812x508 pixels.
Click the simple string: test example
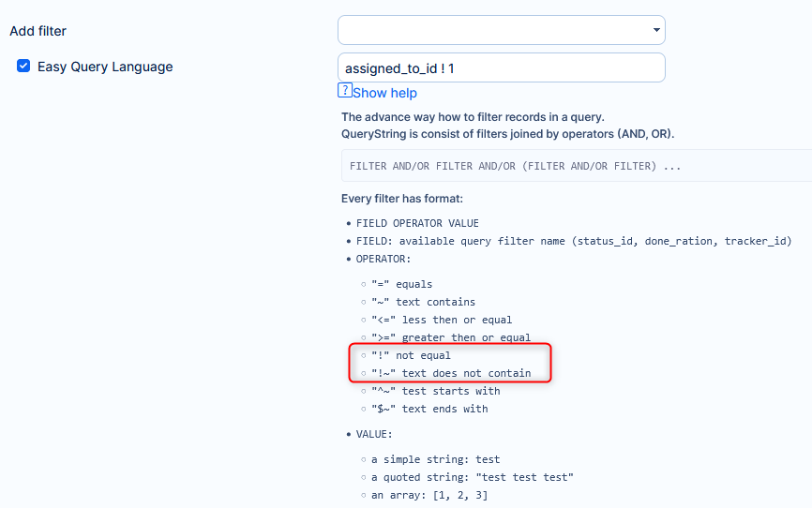(x=436, y=459)
